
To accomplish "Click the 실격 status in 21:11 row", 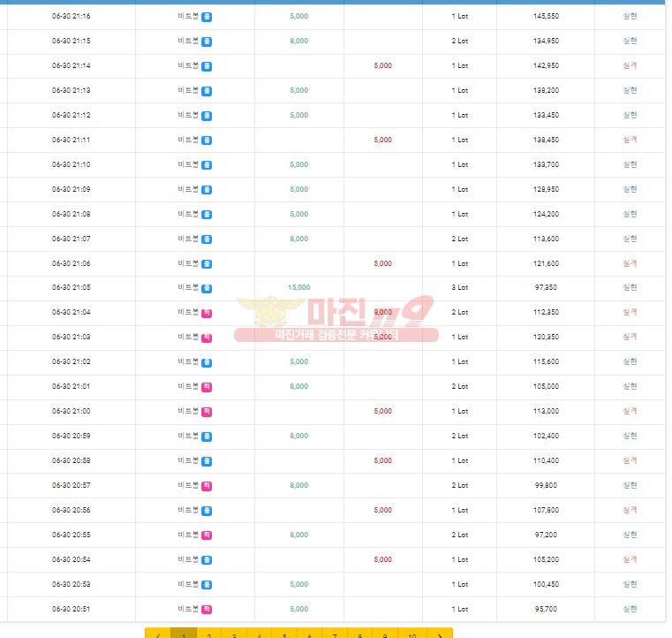I will click(x=630, y=140).
